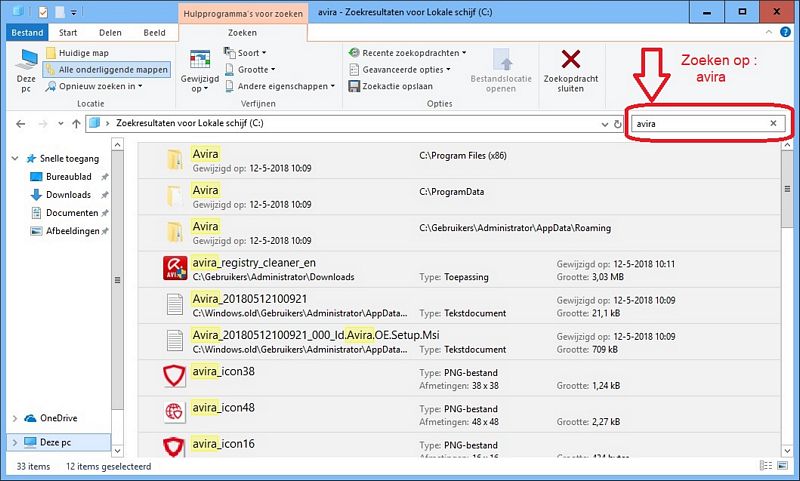
Task: Open Grootte size filter dropdown
Action: click(x=250, y=69)
